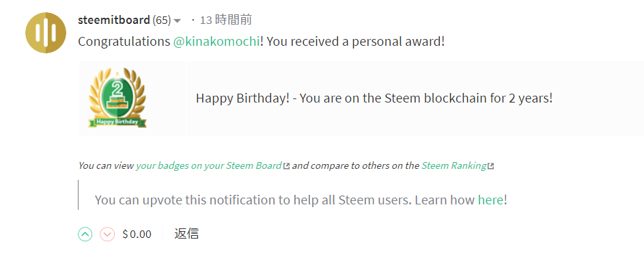Click the green number 2 on the badge

pyautogui.click(x=118, y=90)
